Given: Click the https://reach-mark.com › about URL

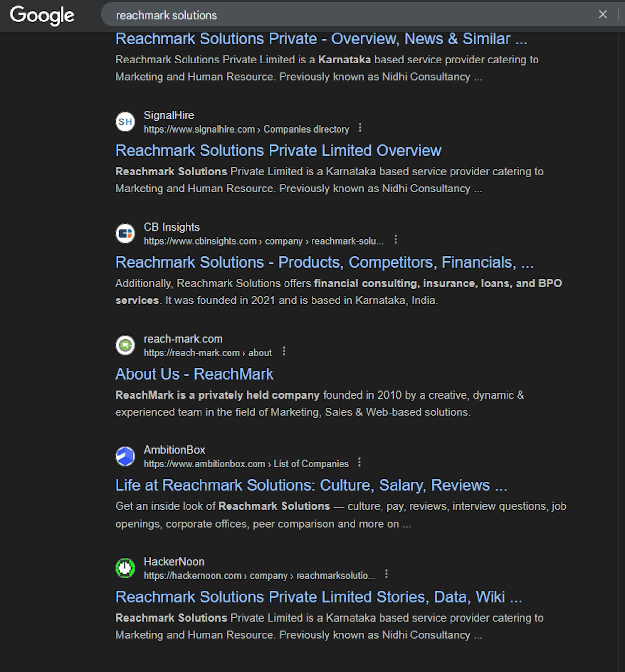Looking at the screenshot, I should coord(208,353).
